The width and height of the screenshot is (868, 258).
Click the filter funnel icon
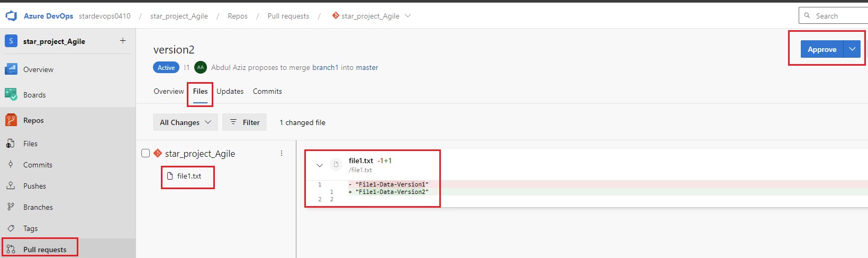point(233,122)
